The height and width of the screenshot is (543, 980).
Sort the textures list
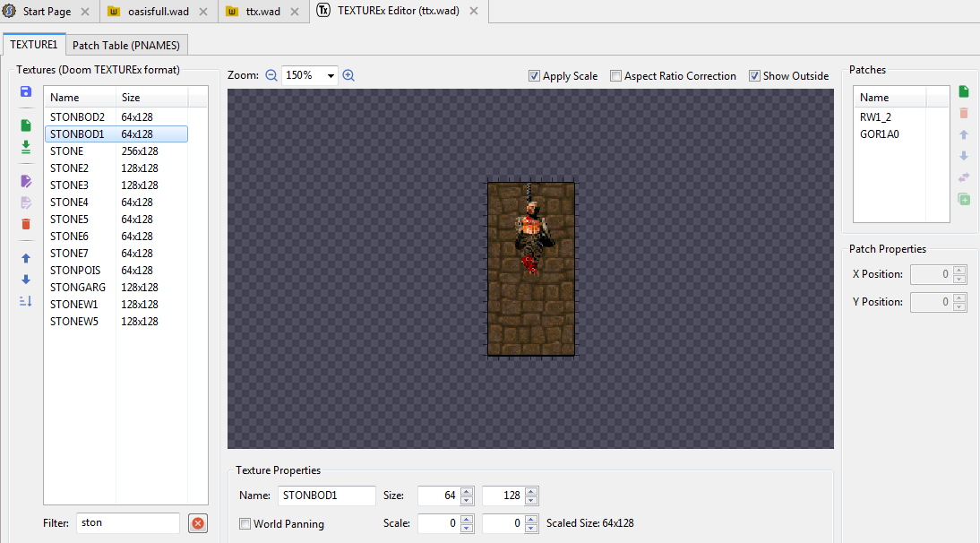point(26,301)
